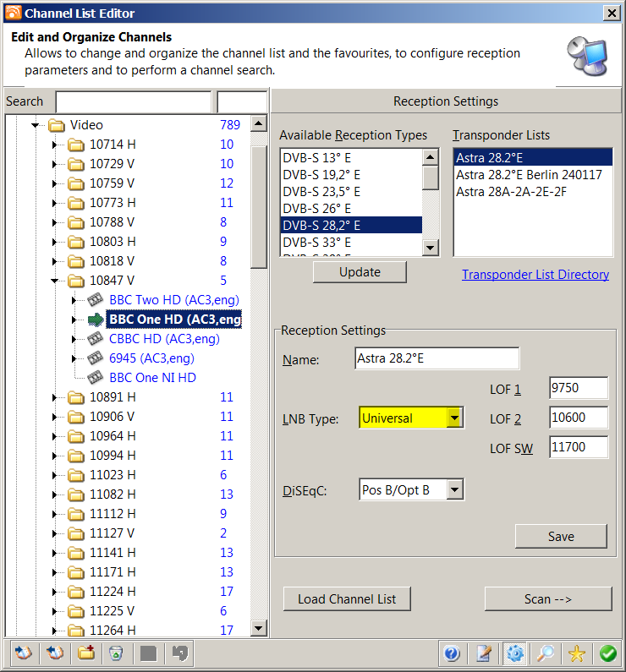Click the Scan --> button

547,598
